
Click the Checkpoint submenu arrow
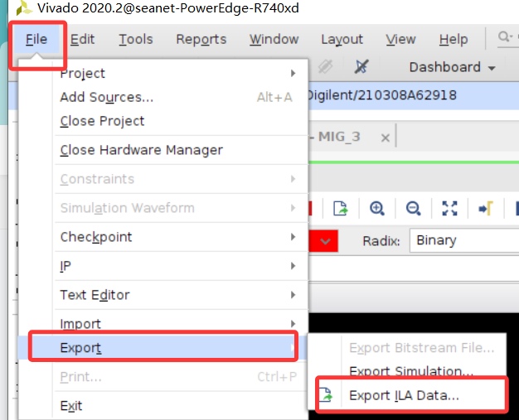pyautogui.click(x=293, y=237)
